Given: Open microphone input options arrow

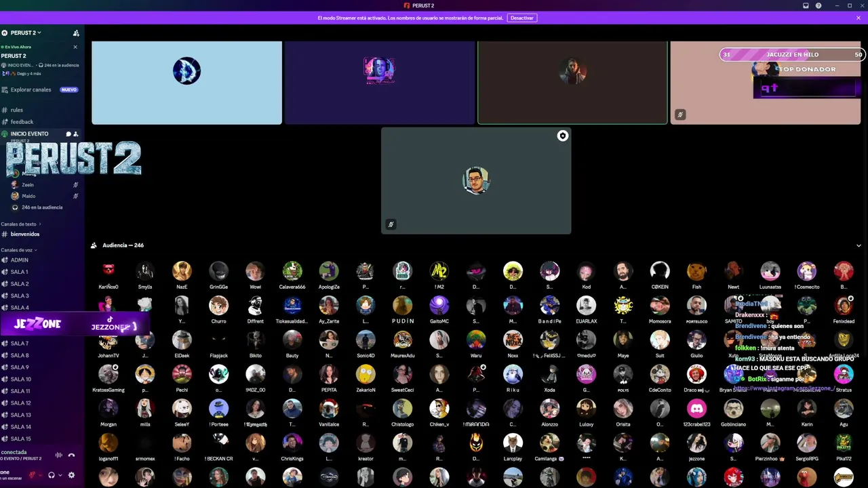Looking at the screenshot, I should click(x=40, y=475).
